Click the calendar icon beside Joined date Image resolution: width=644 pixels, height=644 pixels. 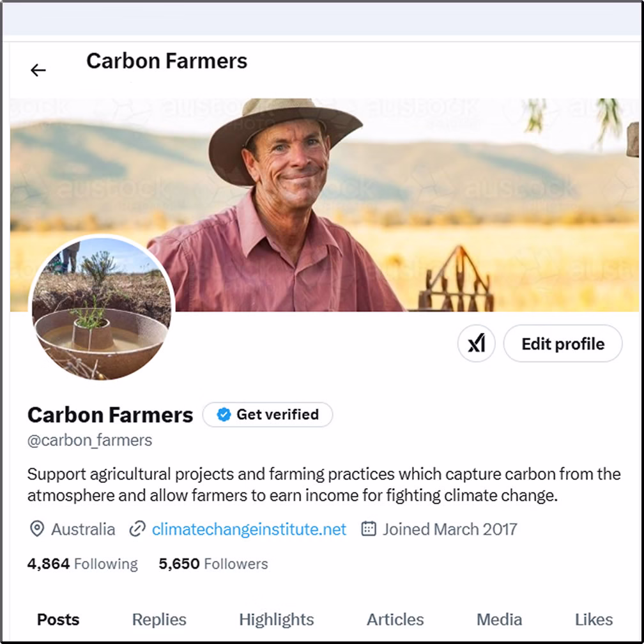369,529
